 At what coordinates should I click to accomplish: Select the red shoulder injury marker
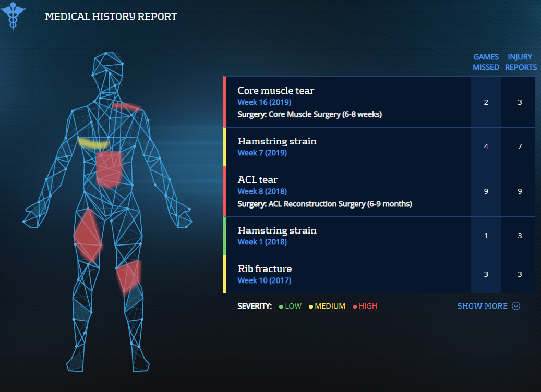pos(126,106)
